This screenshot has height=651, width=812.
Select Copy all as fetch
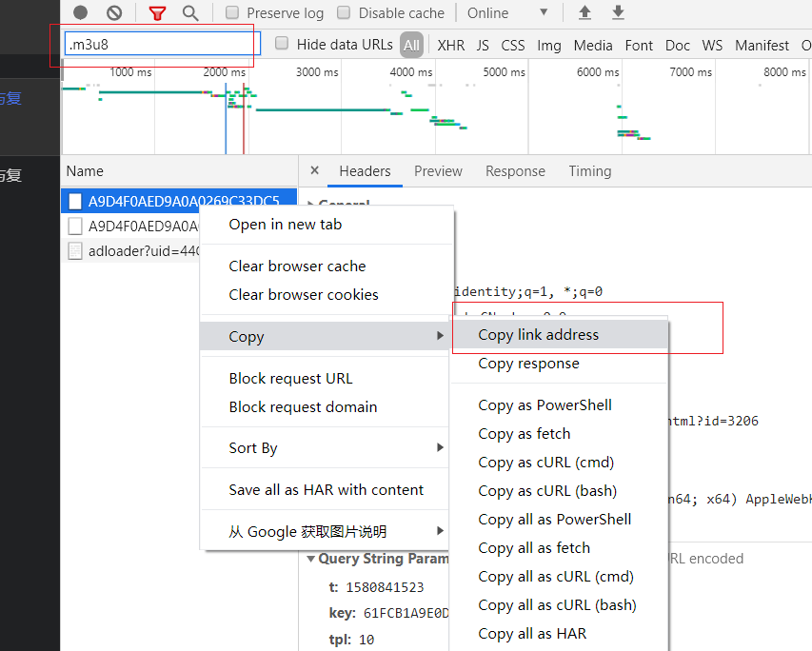tap(560, 548)
